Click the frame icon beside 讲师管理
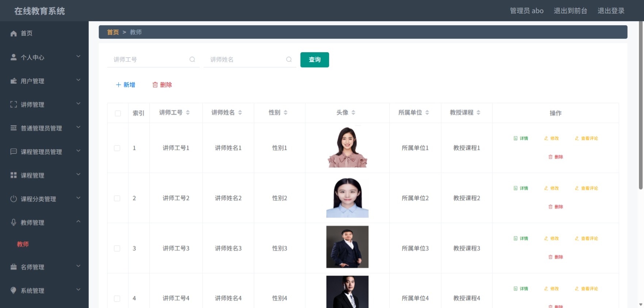Image resolution: width=644 pixels, height=308 pixels. pyautogui.click(x=14, y=104)
